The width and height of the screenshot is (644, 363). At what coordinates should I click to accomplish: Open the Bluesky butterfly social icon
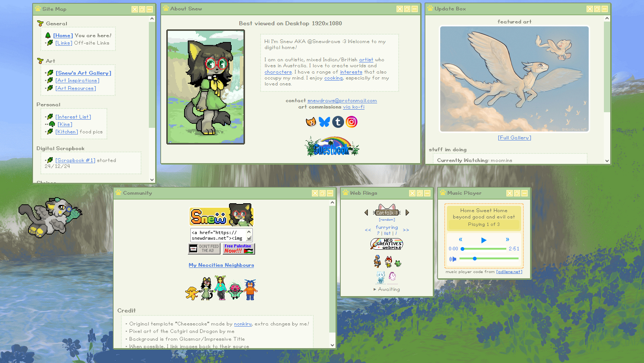324,122
